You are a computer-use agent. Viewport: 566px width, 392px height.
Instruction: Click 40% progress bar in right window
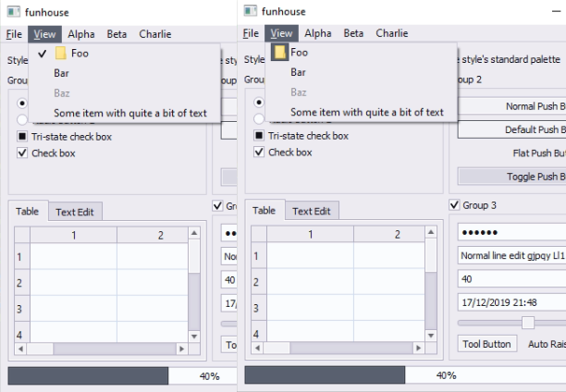[x=405, y=375]
